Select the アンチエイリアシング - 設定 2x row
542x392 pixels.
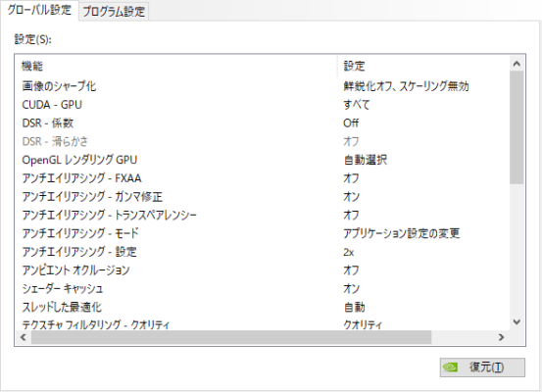[x=262, y=252]
